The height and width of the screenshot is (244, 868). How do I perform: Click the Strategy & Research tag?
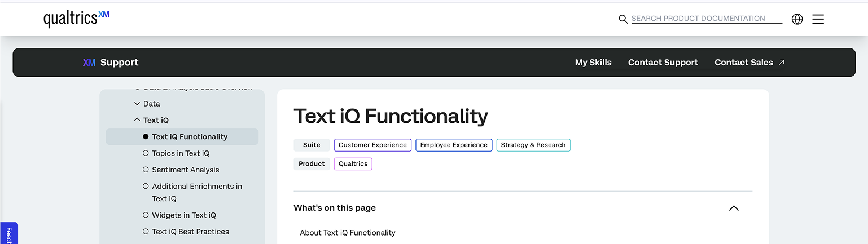533,145
